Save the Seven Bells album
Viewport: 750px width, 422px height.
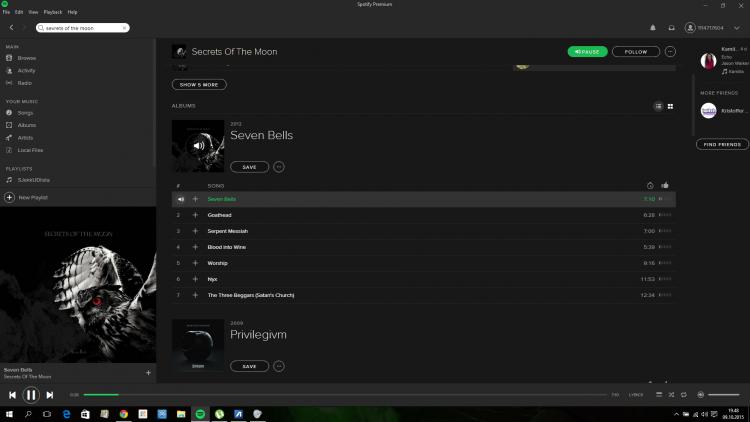pos(249,167)
